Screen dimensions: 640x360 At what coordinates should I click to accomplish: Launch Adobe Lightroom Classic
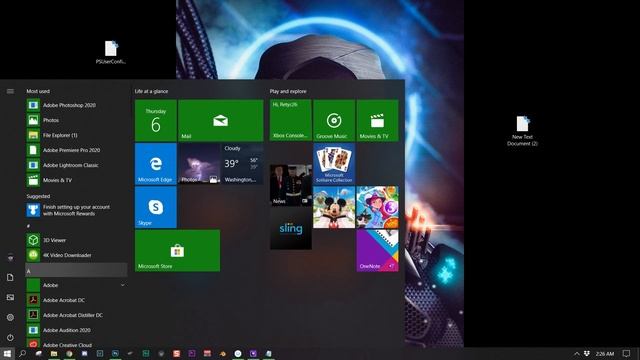coord(76,165)
